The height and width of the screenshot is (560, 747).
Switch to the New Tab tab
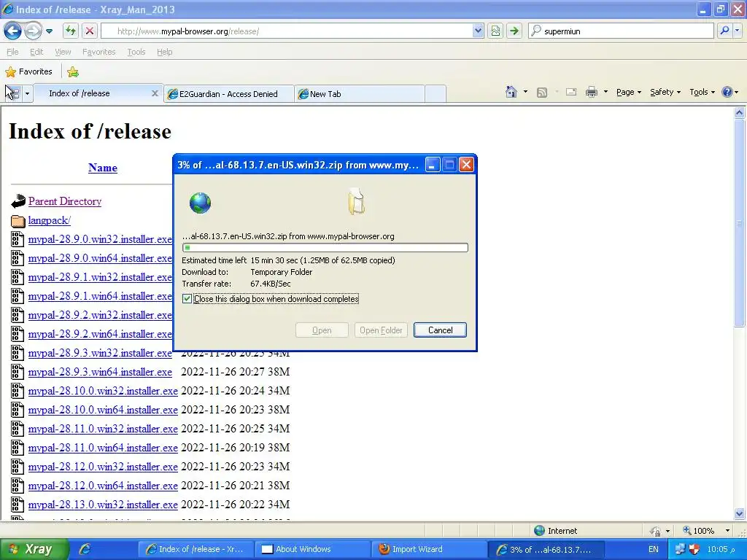tap(360, 94)
